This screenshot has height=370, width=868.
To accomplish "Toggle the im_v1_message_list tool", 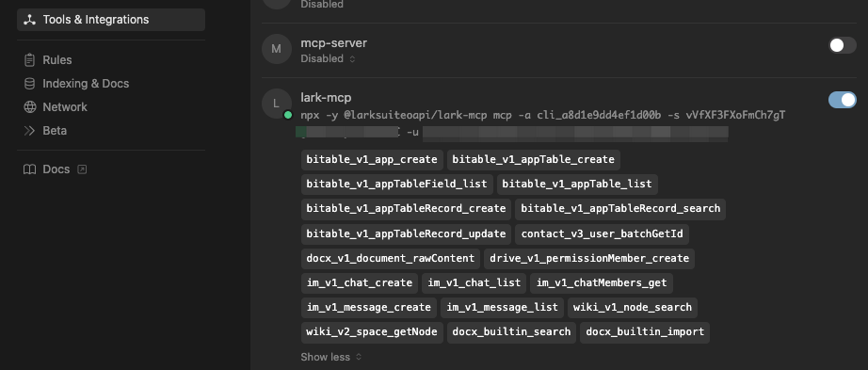I will tap(502, 308).
